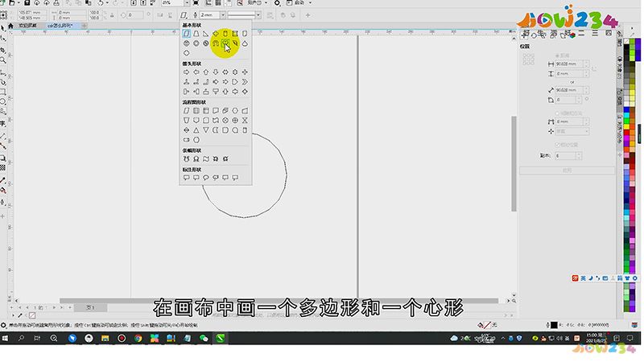This screenshot has width=644, height=362.
Task: Expand the zoom level dropdown
Action: pyautogui.click(x=187, y=3)
